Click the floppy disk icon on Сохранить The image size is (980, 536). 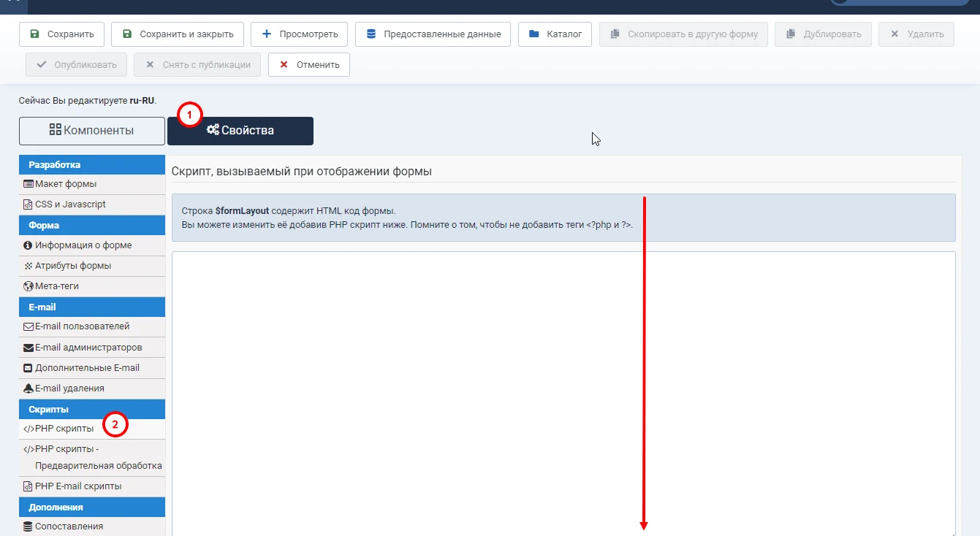(x=34, y=34)
